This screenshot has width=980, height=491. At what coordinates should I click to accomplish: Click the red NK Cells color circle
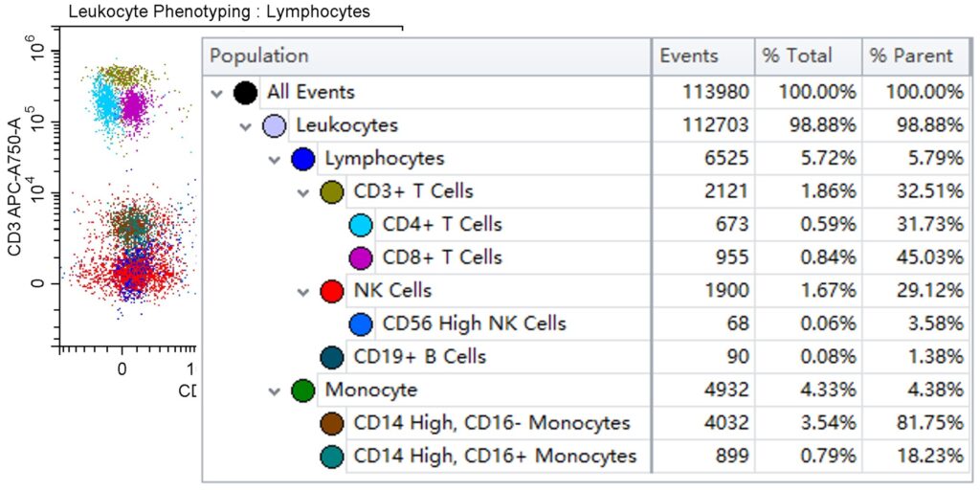[x=333, y=291]
